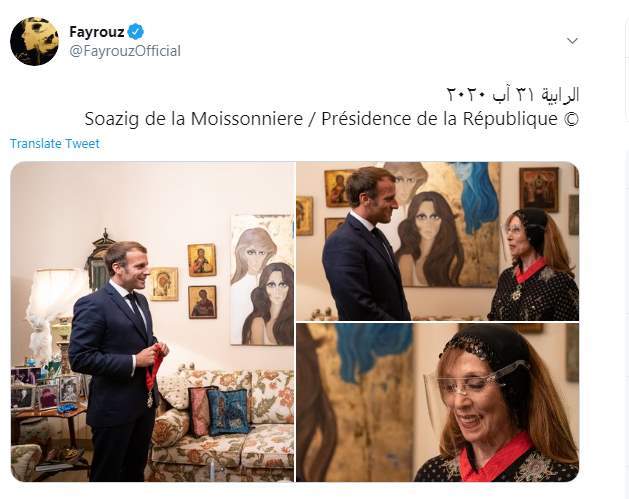Click the framed photos on the side table
Screen dimensions: 629x499
44,391
